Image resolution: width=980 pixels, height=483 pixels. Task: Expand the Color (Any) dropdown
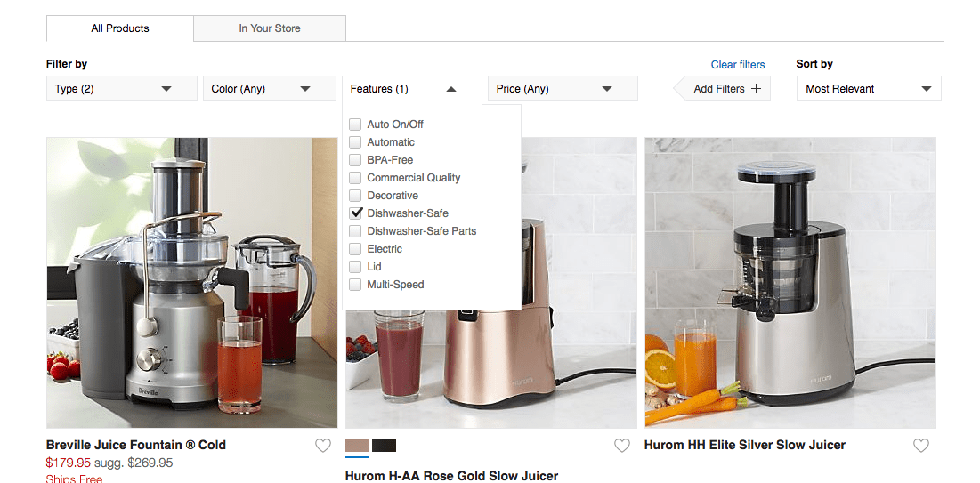(270, 89)
